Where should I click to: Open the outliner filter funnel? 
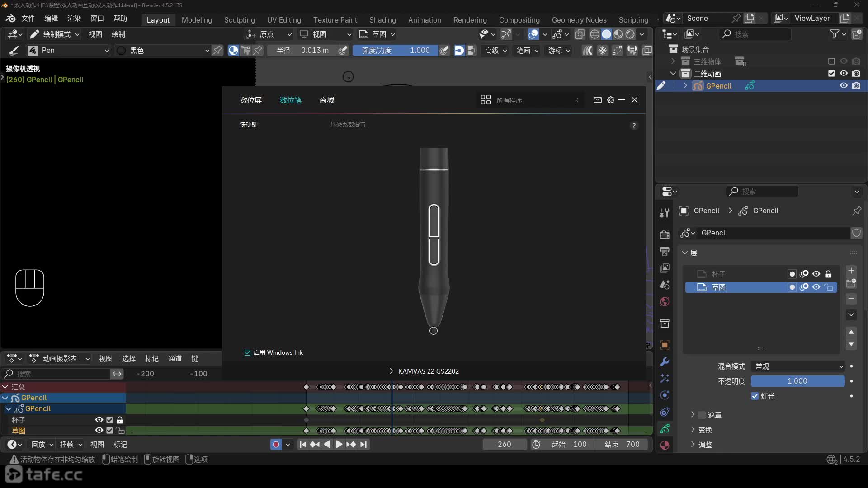pyautogui.click(x=835, y=34)
